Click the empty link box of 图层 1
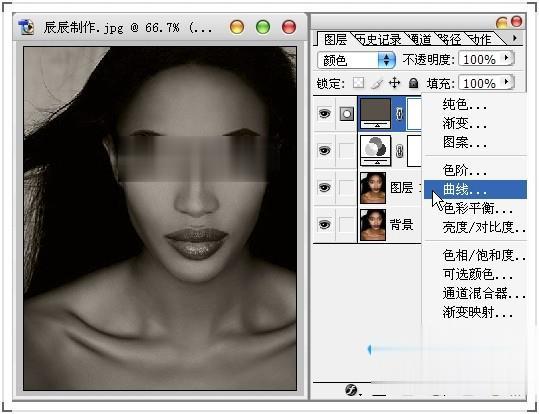The width and height of the screenshot is (539, 414). pyautogui.click(x=346, y=187)
